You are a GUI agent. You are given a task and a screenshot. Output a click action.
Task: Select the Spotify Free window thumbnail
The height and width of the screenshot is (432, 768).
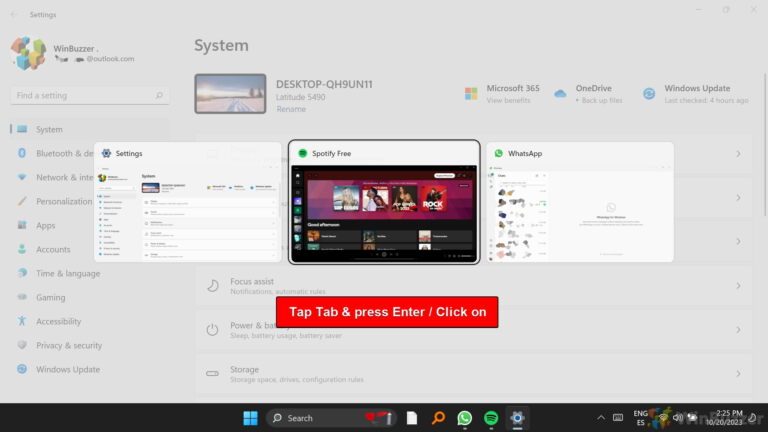click(x=384, y=202)
